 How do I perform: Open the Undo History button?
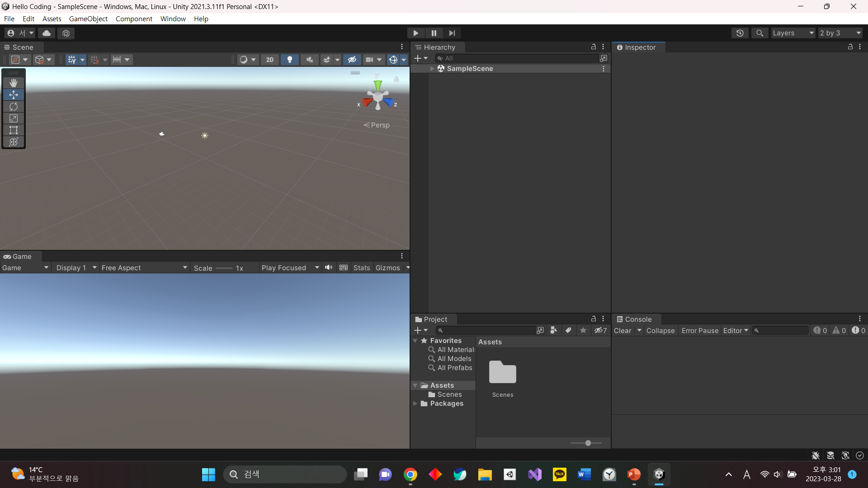pyautogui.click(x=740, y=33)
